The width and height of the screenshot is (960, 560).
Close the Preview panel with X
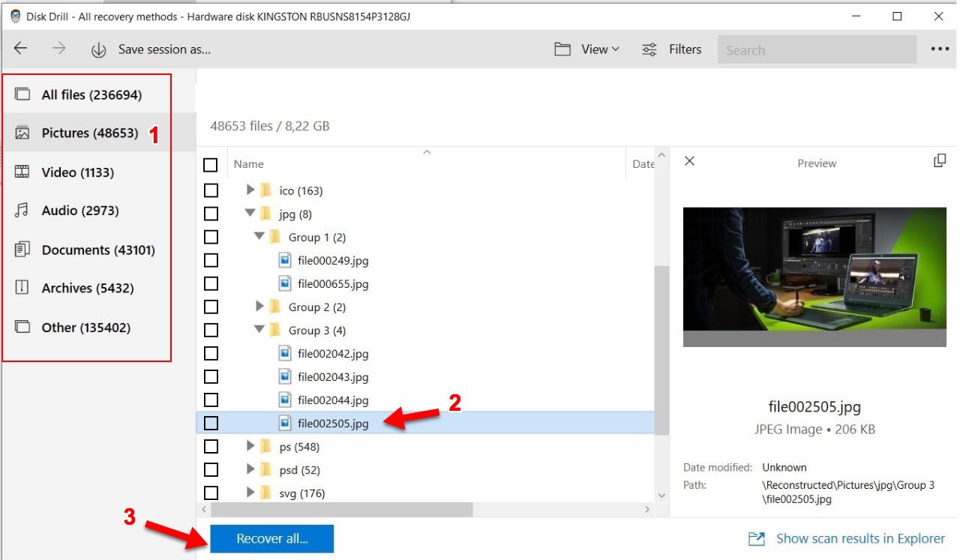click(x=690, y=161)
